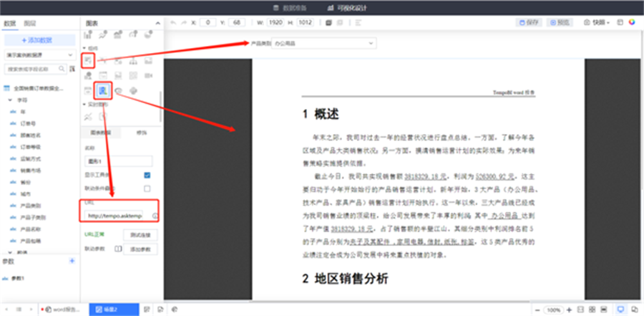Click the 100% zoom value field
644x316 pixels.
(553, 310)
